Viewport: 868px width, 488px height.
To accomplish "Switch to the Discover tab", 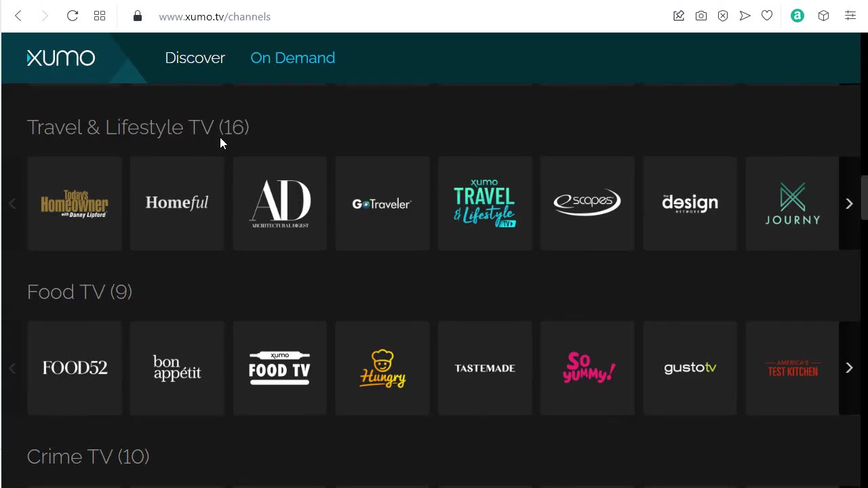I will (195, 58).
